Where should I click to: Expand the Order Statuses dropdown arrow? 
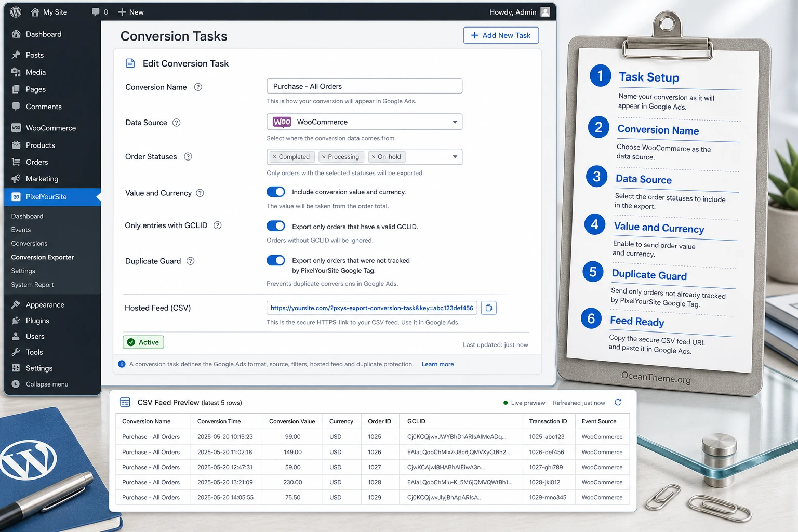tap(455, 157)
